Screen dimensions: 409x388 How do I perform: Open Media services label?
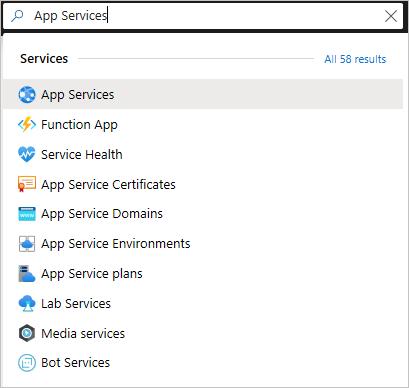point(83,333)
